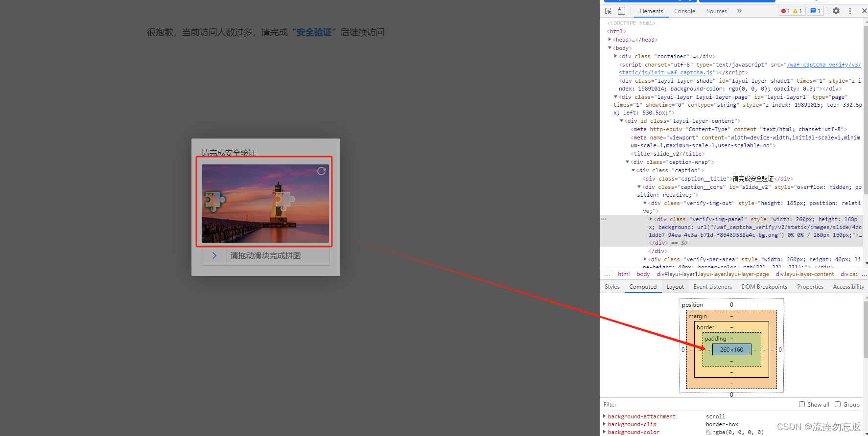
Task: Collapse the layui-layer-page div node
Action: click(x=615, y=97)
